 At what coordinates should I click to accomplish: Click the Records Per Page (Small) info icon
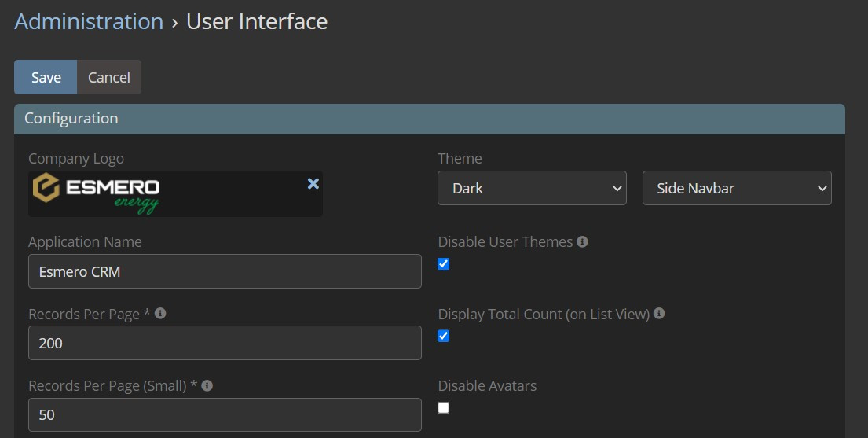point(207,385)
